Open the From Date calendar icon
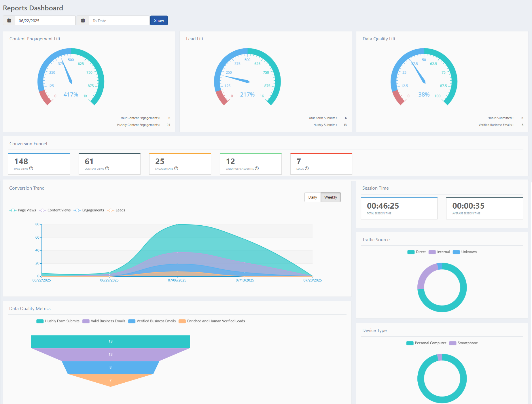 (9, 20)
